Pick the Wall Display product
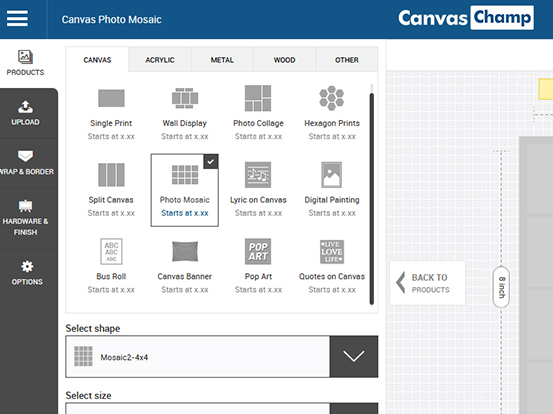 tap(185, 113)
